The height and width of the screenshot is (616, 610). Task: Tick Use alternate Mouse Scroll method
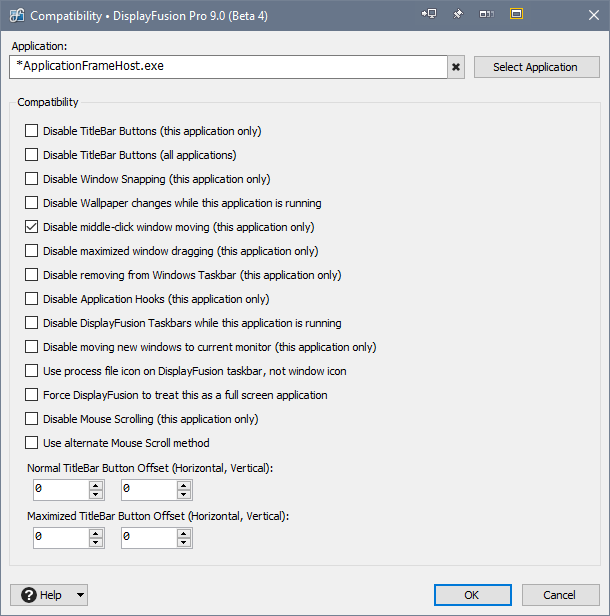32,443
